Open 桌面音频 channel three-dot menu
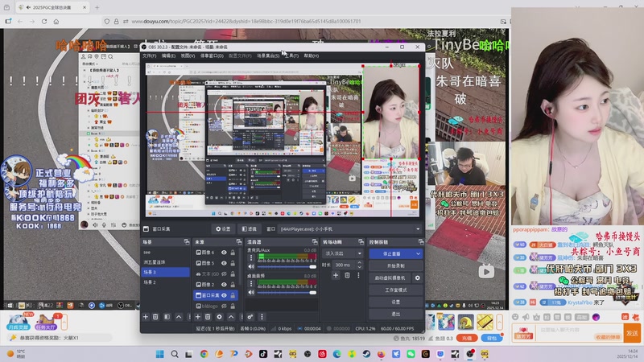The width and height of the screenshot is (644, 362). 251,284
